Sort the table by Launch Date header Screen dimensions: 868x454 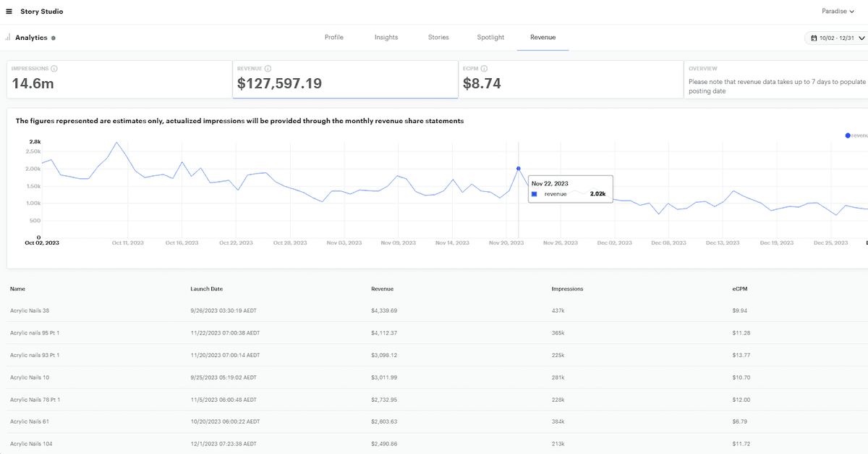coord(206,289)
